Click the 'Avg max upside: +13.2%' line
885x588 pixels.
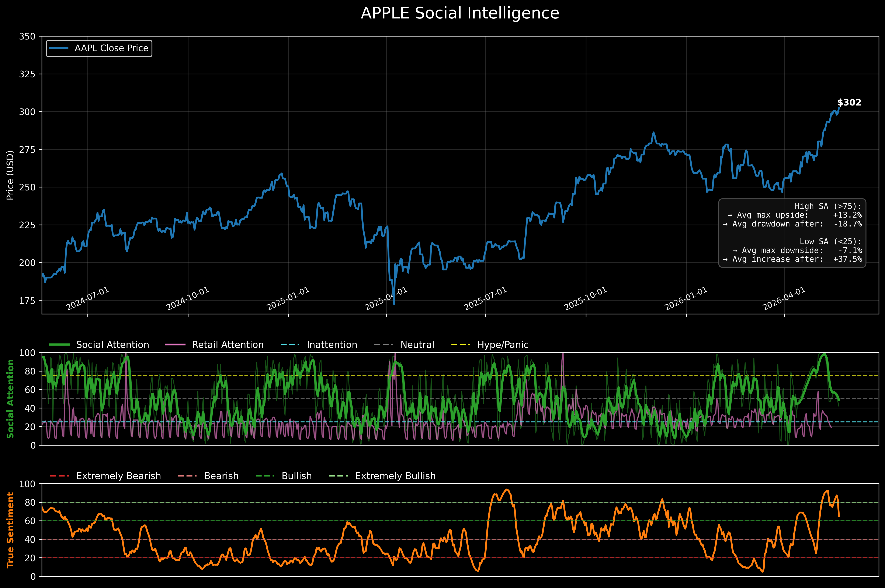[794, 215]
